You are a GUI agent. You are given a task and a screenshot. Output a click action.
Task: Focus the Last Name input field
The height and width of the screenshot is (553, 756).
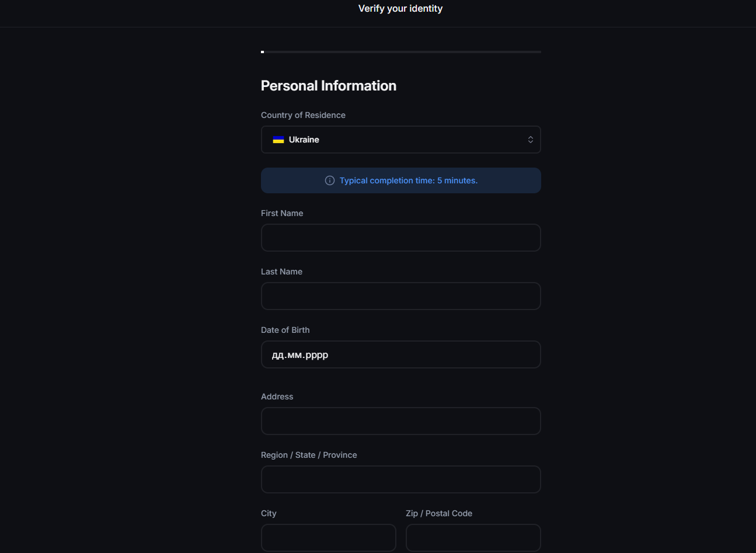pyautogui.click(x=400, y=296)
